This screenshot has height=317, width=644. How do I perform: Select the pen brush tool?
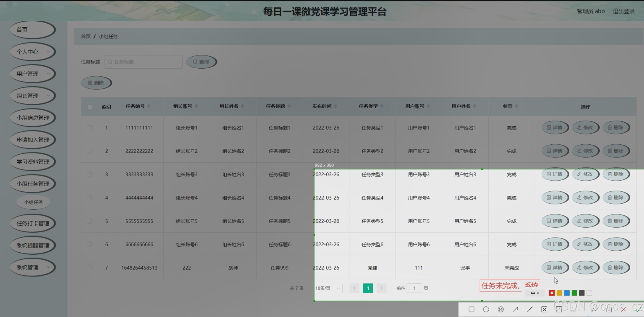[530, 309]
